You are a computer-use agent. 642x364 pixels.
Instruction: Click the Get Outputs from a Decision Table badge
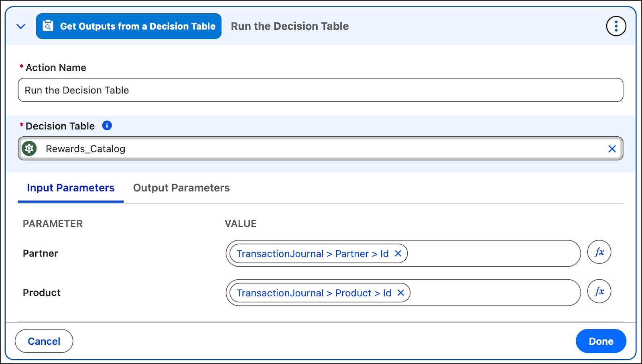point(137,26)
